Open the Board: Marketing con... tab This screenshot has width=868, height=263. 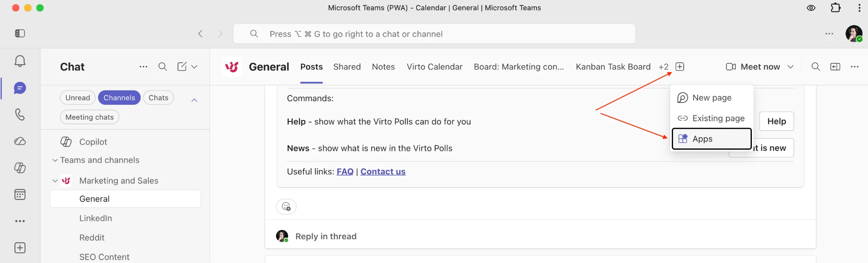click(519, 67)
